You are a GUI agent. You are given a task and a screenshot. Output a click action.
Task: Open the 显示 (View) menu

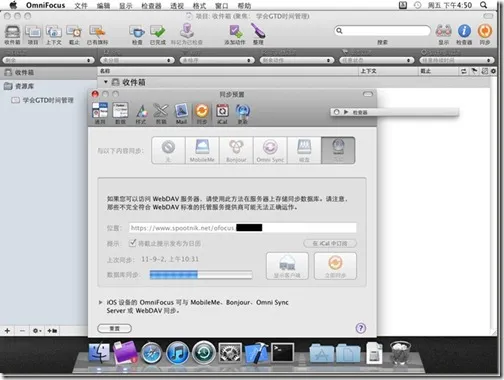point(126,6)
